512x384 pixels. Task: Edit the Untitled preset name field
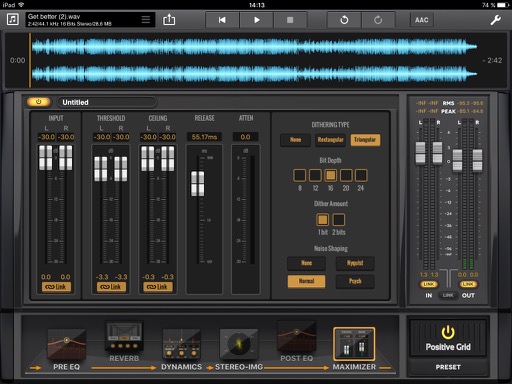pyautogui.click(x=107, y=102)
